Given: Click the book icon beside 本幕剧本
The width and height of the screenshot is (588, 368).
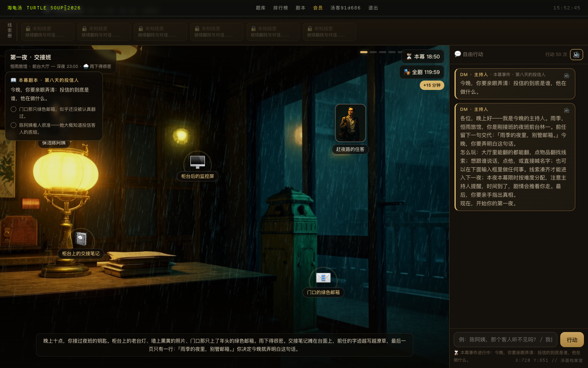Looking at the screenshot, I should [13, 80].
